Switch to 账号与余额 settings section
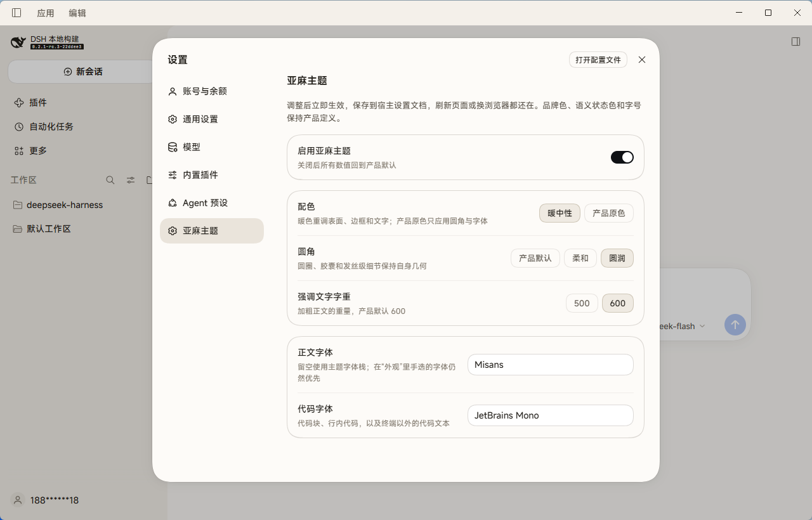Image resolution: width=812 pixels, height=520 pixels. (x=212, y=91)
